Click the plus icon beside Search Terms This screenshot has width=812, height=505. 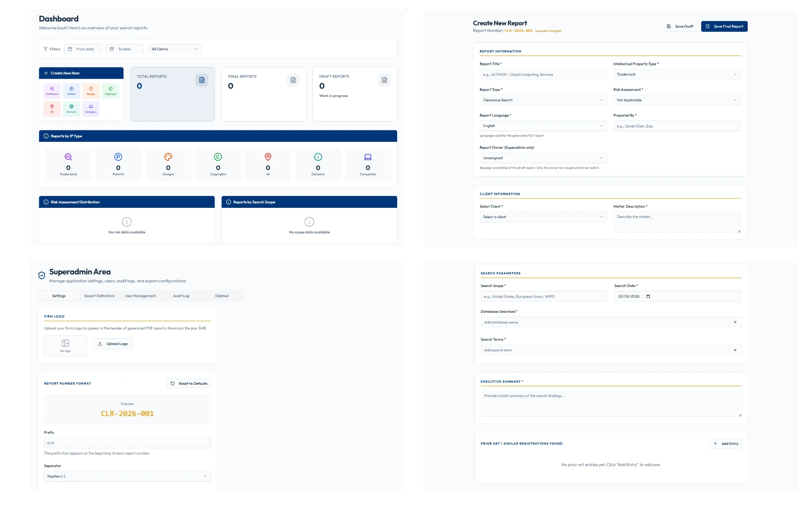[735, 350]
